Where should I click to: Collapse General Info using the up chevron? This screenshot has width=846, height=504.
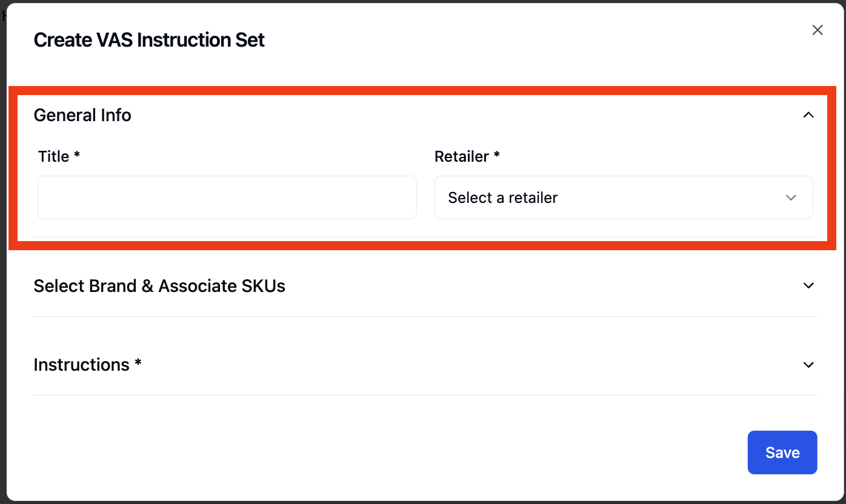808,115
